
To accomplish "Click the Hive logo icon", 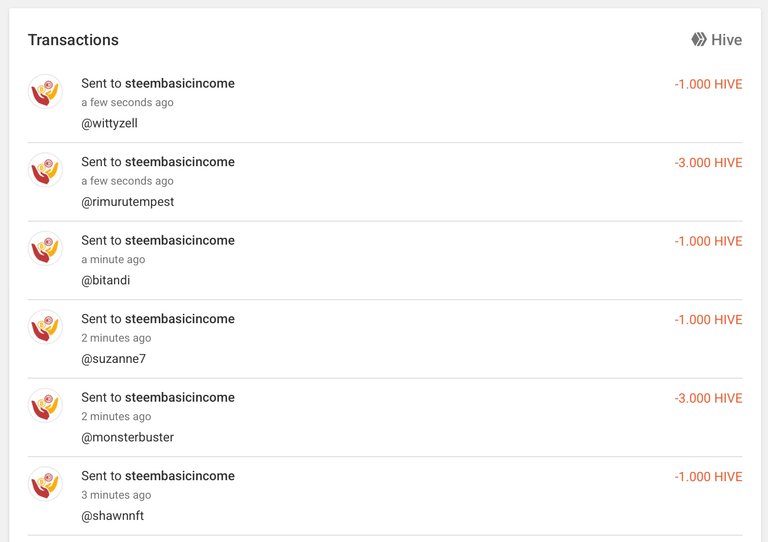I will [699, 40].
